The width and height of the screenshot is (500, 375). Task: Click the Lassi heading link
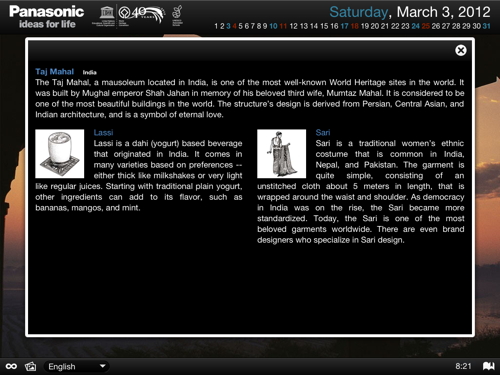pyautogui.click(x=103, y=133)
